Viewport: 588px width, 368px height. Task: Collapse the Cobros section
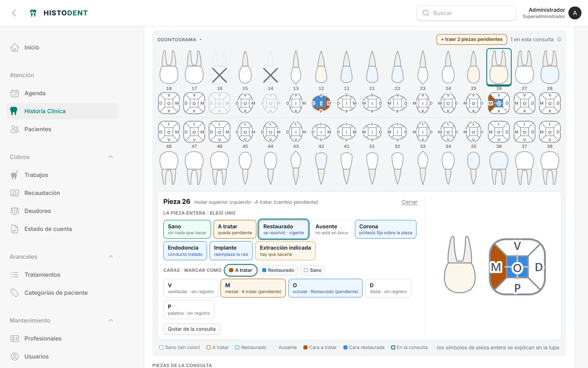[x=111, y=157]
